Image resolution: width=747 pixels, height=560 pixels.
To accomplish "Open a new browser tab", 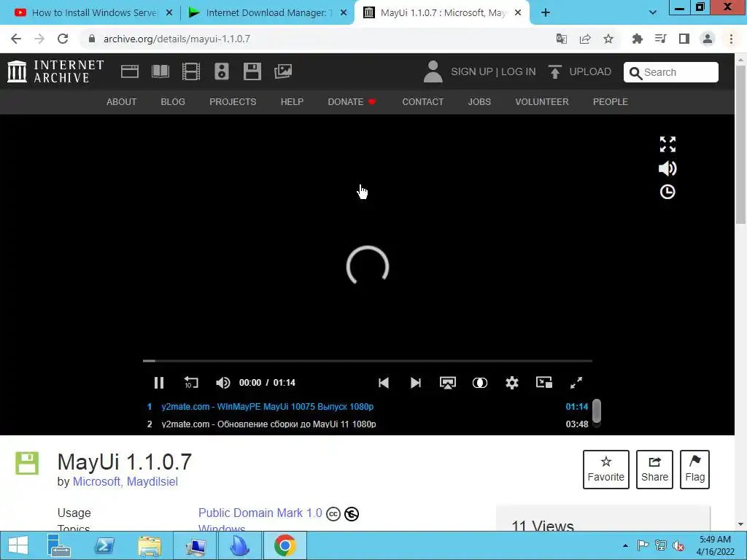I will [x=546, y=13].
